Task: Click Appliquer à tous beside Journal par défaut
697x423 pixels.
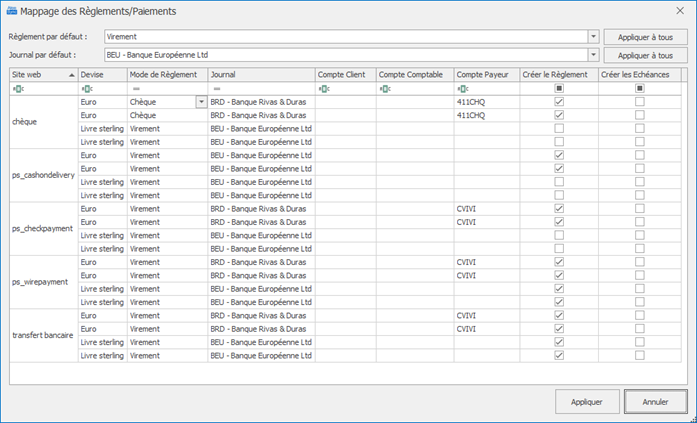Action: pyautogui.click(x=646, y=55)
